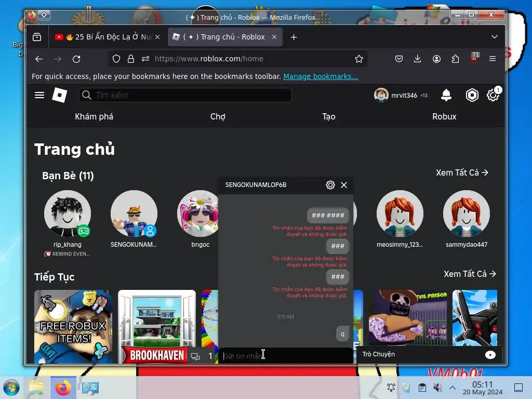Image resolution: width=532 pixels, height=399 pixels.
Task: Expand the list all tabs dropdown
Action: tap(495, 37)
